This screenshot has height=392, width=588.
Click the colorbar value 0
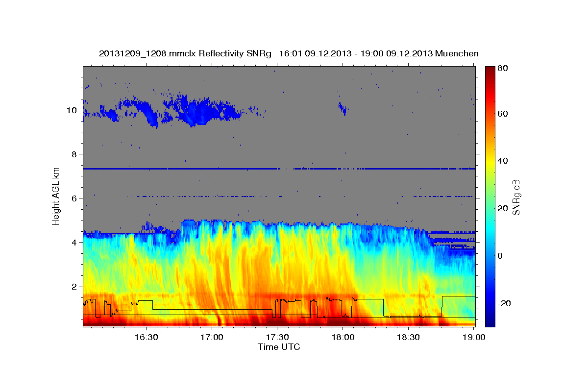click(500, 256)
